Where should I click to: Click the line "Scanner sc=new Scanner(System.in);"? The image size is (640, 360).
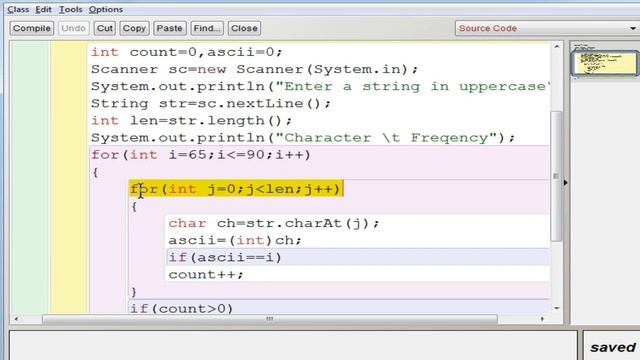click(x=254, y=69)
